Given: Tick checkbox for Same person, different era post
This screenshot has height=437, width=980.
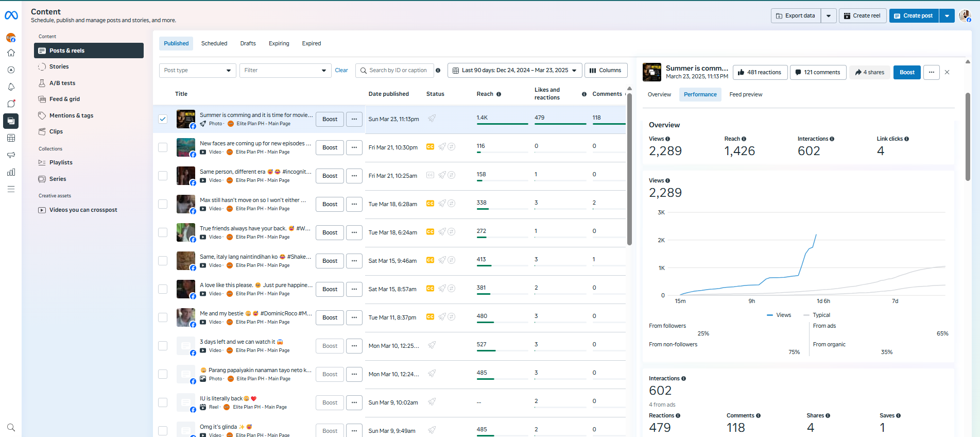Looking at the screenshot, I should tap(163, 176).
